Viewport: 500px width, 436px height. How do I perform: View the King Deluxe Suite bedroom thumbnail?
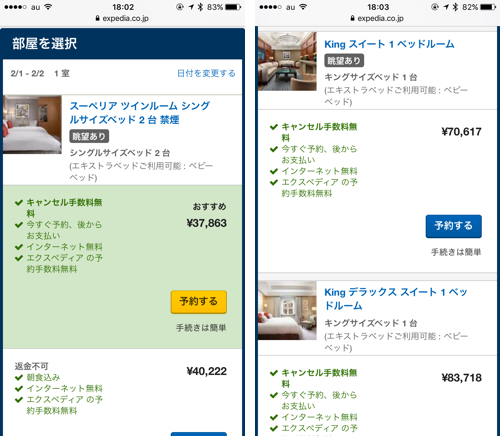pos(287,310)
